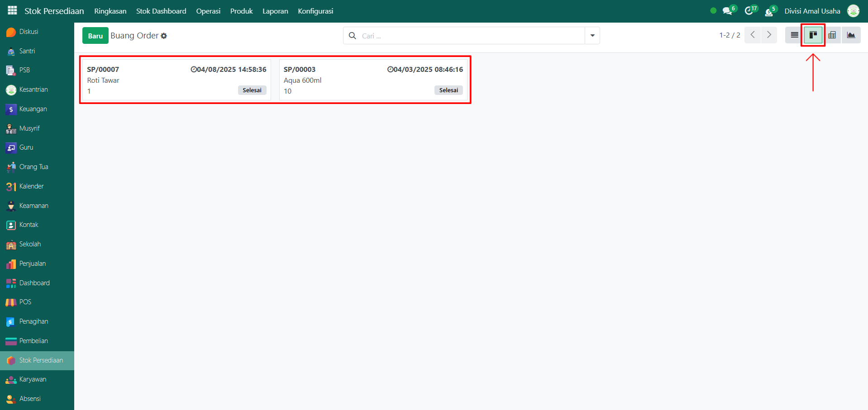Open the POS app in sidebar
Screen dimensions: 868x410
click(25, 302)
